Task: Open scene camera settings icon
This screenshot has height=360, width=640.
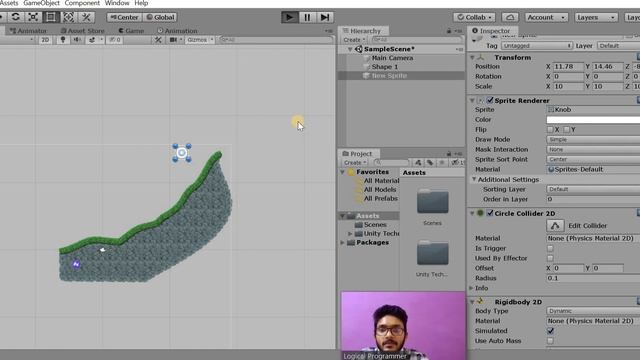Action: coord(173,40)
